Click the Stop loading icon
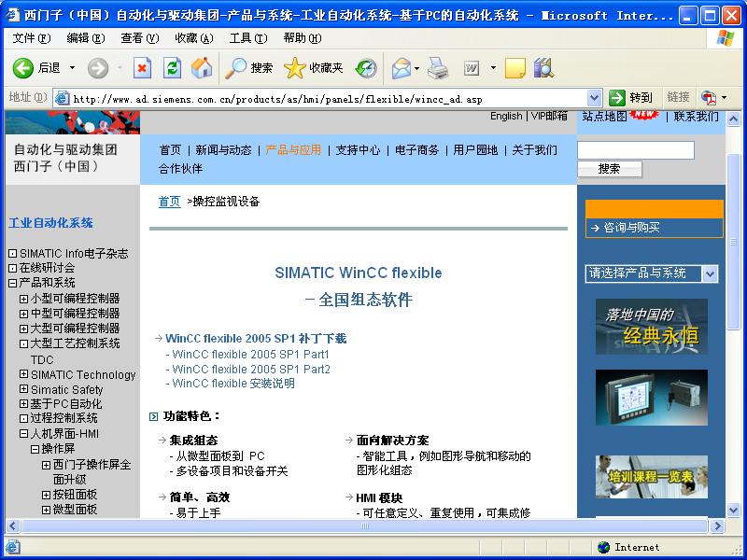Image resolution: width=747 pixels, height=560 pixels. coord(142,68)
